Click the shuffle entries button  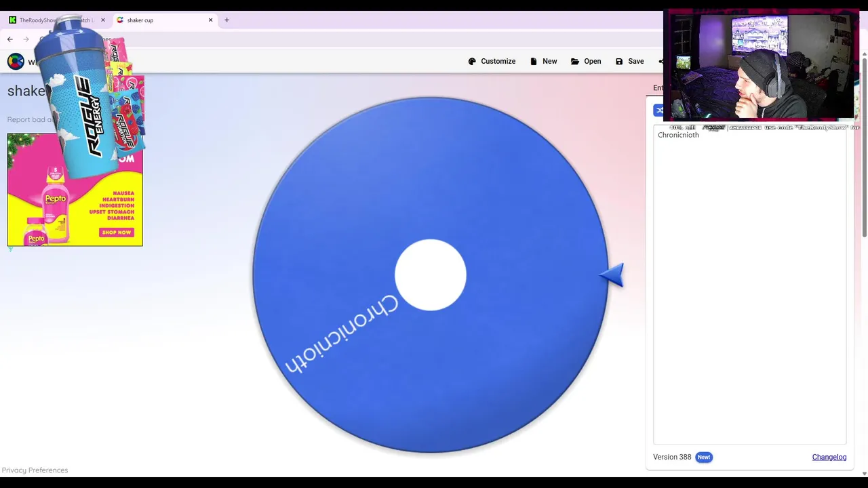pos(659,110)
